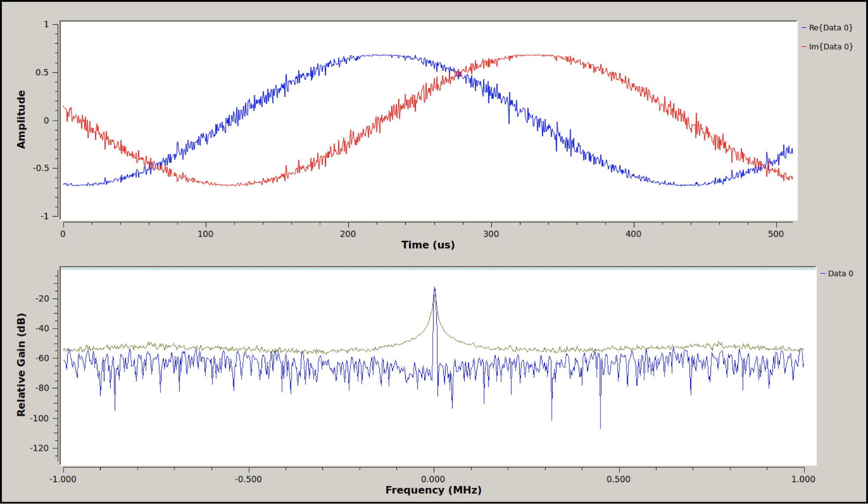
Task: Click the Time (us) axis title
Action: tap(428, 245)
